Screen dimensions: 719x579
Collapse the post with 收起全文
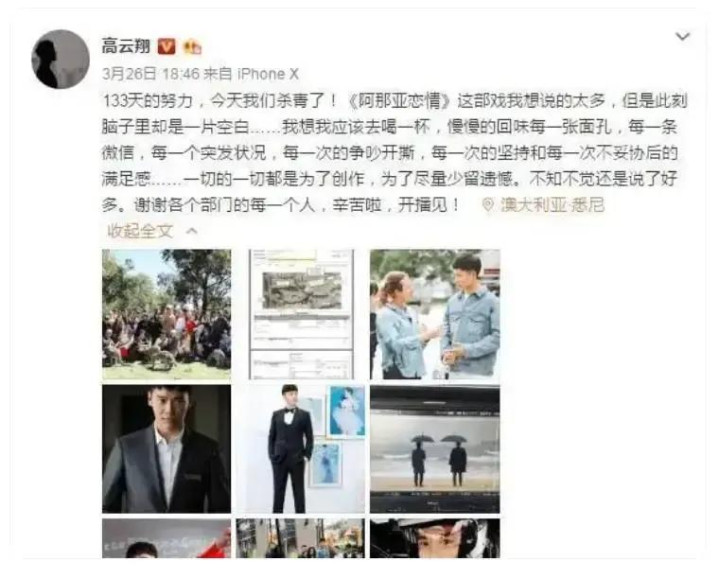140,231
